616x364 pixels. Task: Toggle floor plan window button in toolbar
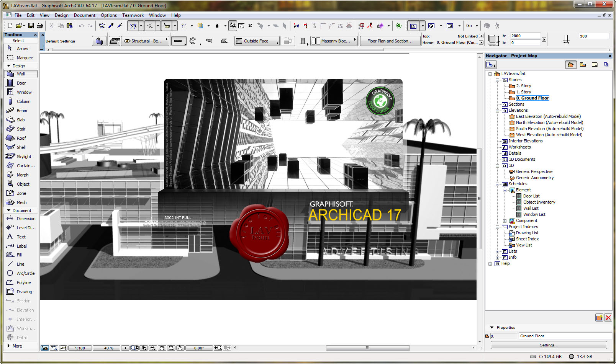click(413, 26)
